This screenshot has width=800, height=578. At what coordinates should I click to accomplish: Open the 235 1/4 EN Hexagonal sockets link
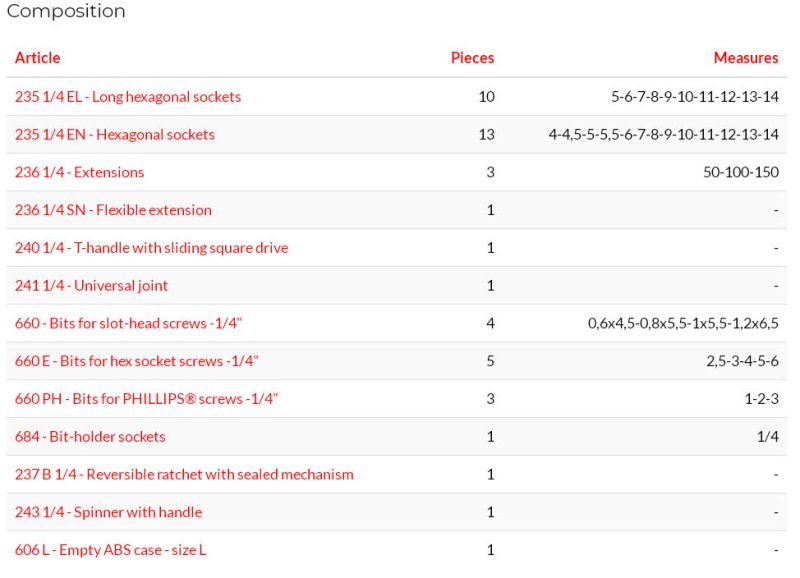tap(114, 135)
